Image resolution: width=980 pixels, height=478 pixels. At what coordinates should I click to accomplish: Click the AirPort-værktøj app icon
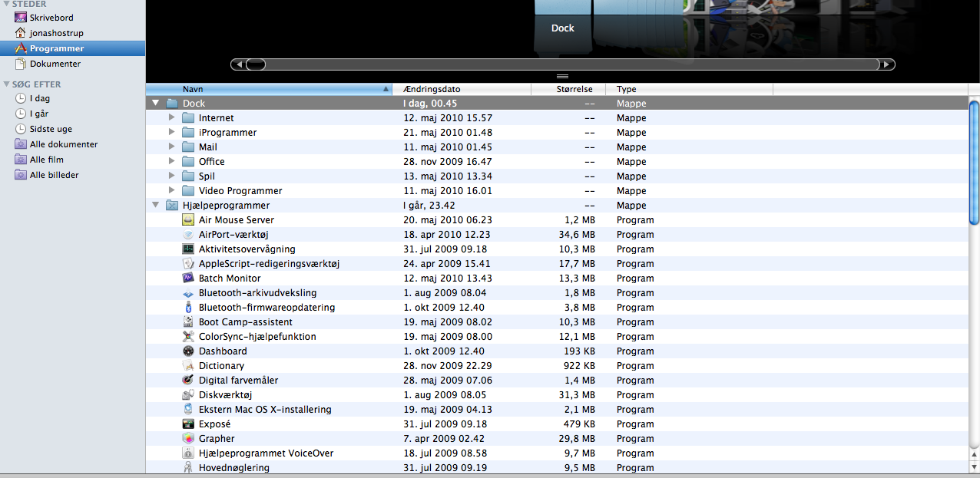pyautogui.click(x=188, y=235)
